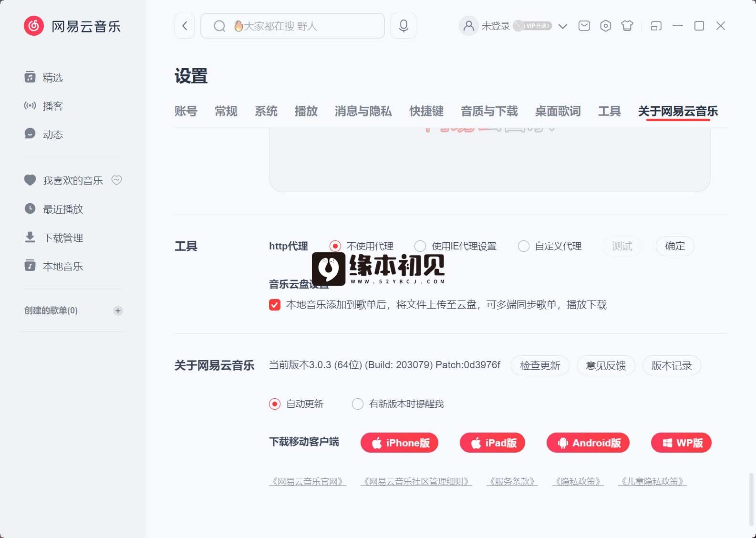The height and width of the screenshot is (538, 756).
Task: Open 意见反馈 feedback button
Action: tap(606, 365)
